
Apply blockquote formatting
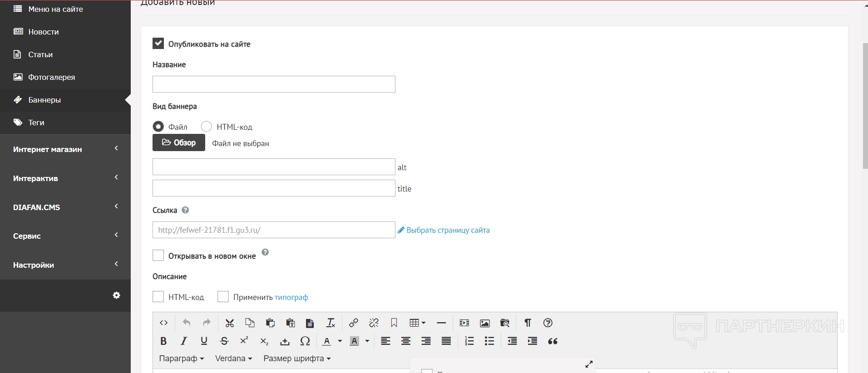point(552,341)
